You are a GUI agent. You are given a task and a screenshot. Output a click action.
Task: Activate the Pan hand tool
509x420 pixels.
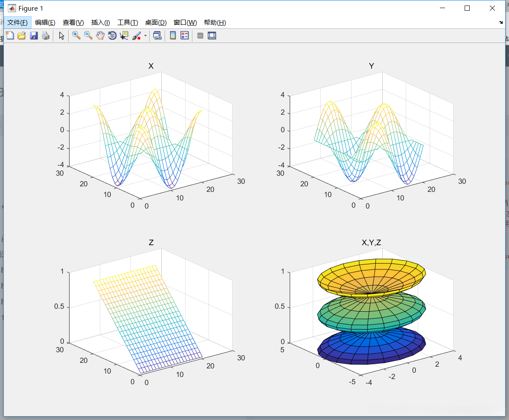point(100,36)
